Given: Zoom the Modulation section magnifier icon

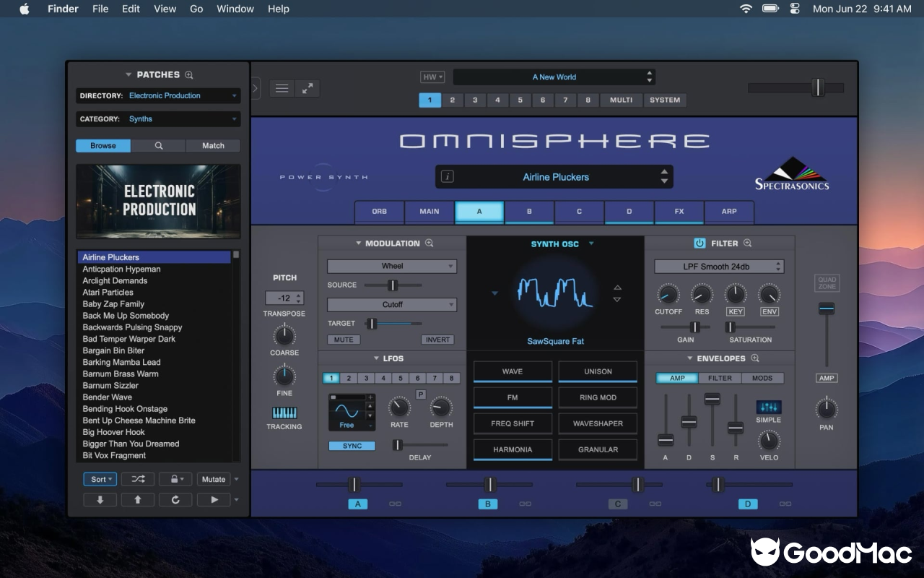Looking at the screenshot, I should 430,243.
